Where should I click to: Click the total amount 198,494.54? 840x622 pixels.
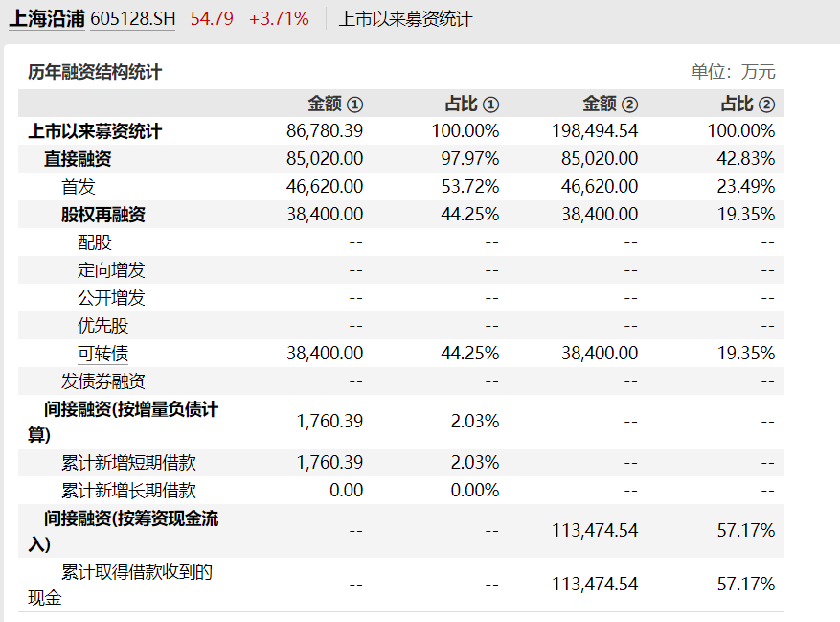tap(595, 131)
